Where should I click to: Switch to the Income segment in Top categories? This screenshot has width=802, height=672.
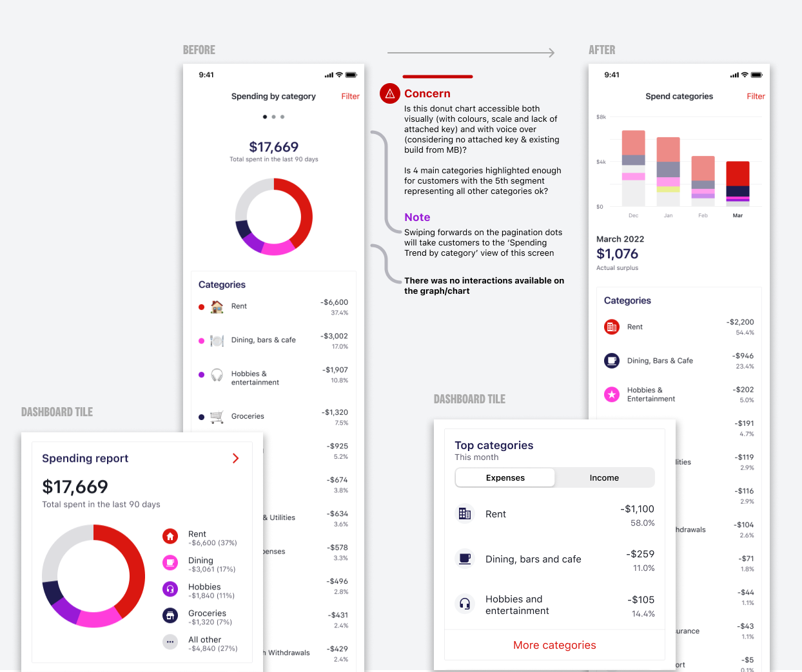pyautogui.click(x=604, y=477)
